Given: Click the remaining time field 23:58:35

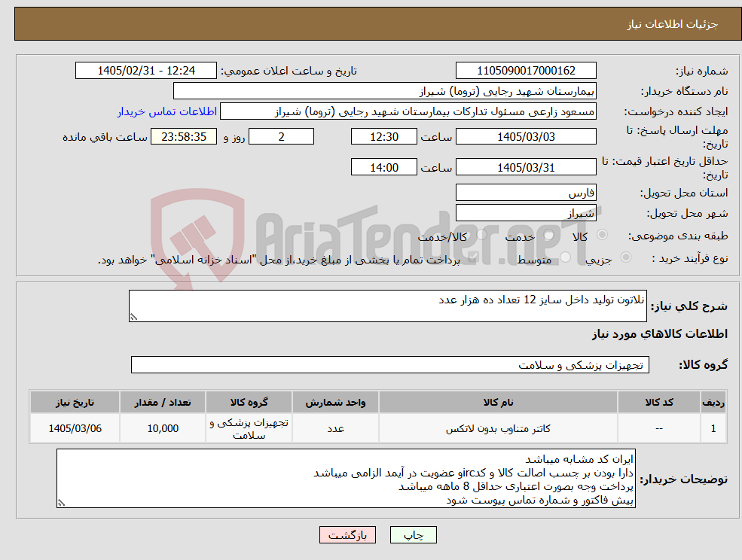Looking at the screenshot, I should [184, 137].
